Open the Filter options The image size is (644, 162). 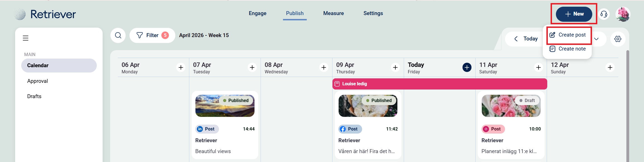[152, 35]
